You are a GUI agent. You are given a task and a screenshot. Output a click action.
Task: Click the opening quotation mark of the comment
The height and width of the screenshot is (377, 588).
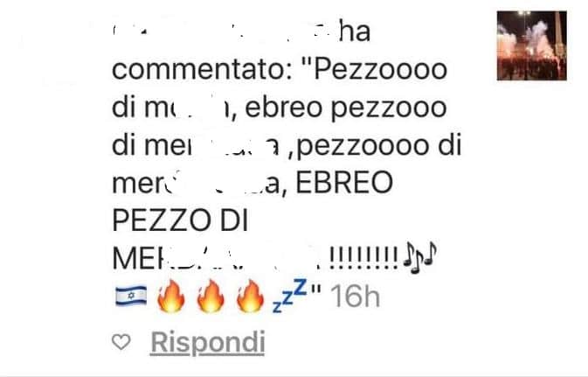point(309,63)
